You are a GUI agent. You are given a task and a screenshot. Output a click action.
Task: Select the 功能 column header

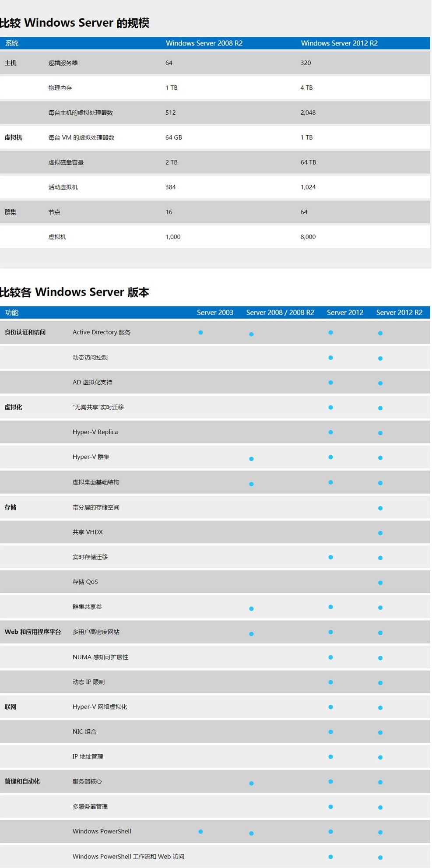(x=12, y=313)
